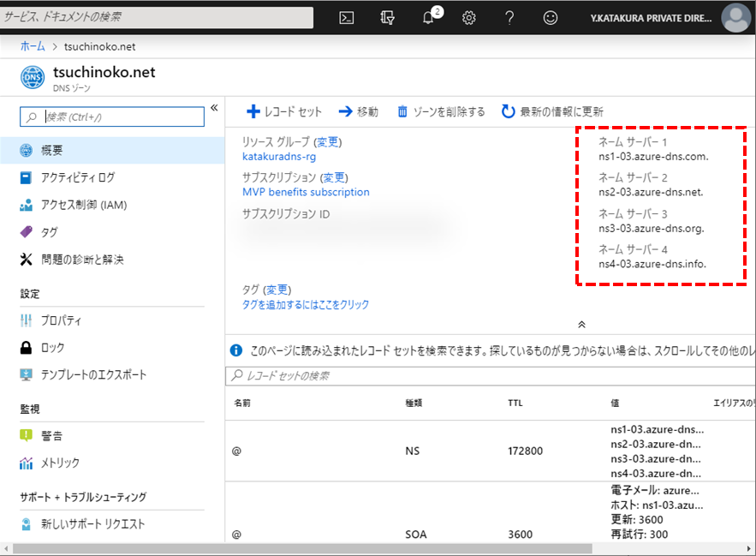Sort by TTL column header

515,403
